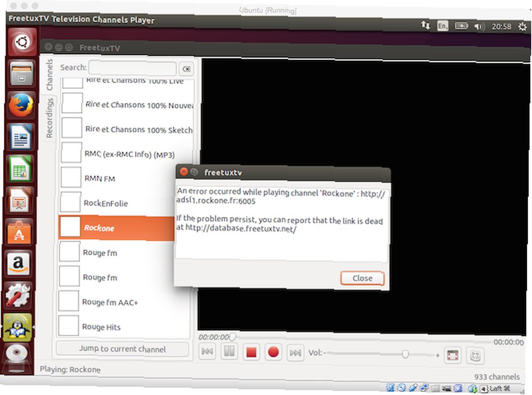
Task: Open the network indicator in top panel
Action: pyautogui.click(x=426, y=25)
